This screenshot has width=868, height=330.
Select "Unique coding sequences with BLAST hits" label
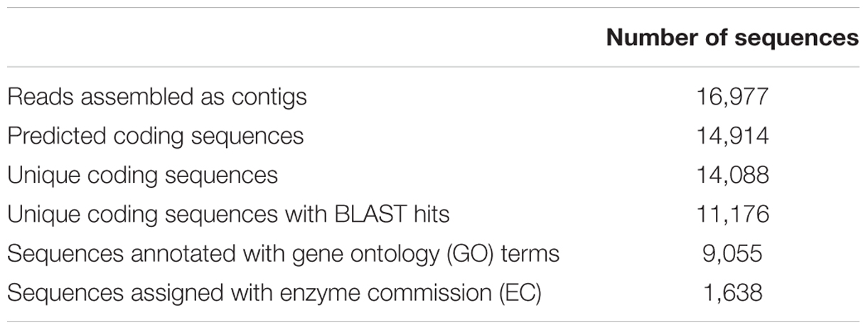[228, 213]
